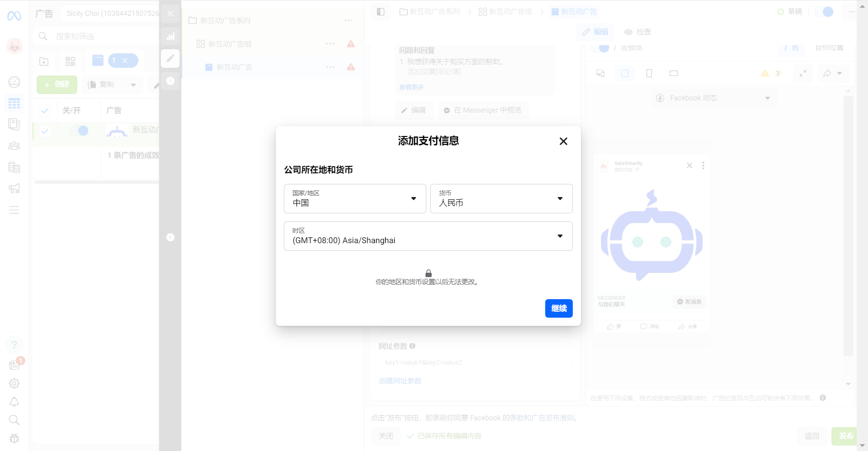Viewport: 868px width, 451px height.
Task: Open the notifications bell icon
Action: (x=14, y=402)
